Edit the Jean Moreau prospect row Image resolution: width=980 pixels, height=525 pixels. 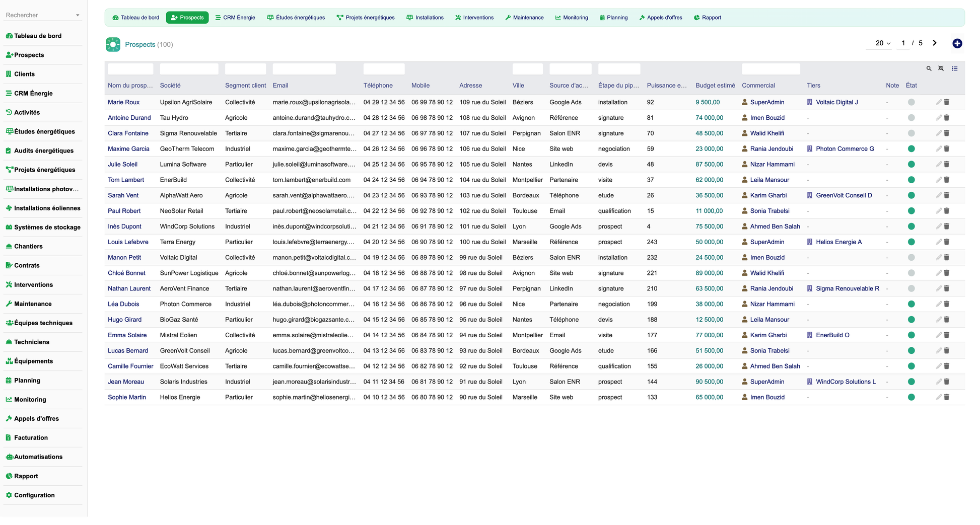click(939, 382)
